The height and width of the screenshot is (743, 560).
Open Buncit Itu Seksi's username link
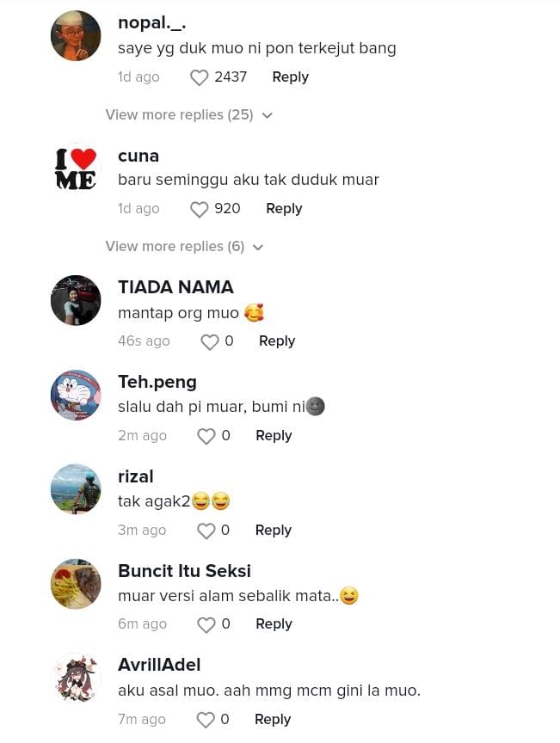click(184, 571)
